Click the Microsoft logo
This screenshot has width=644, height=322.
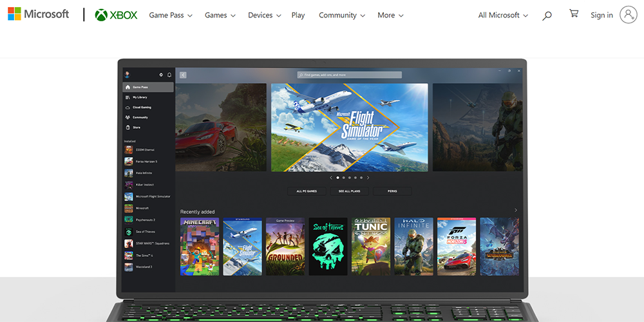pos(38,14)
